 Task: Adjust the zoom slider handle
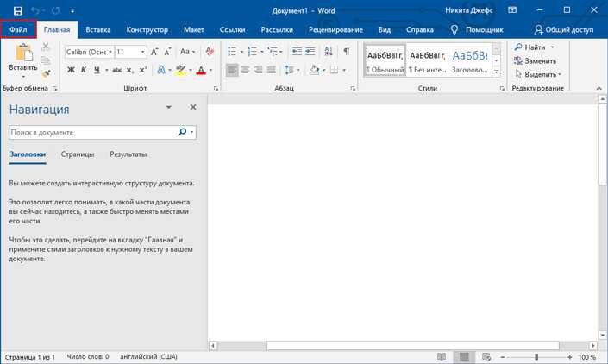pyautogui.click(x=536, y=356)
